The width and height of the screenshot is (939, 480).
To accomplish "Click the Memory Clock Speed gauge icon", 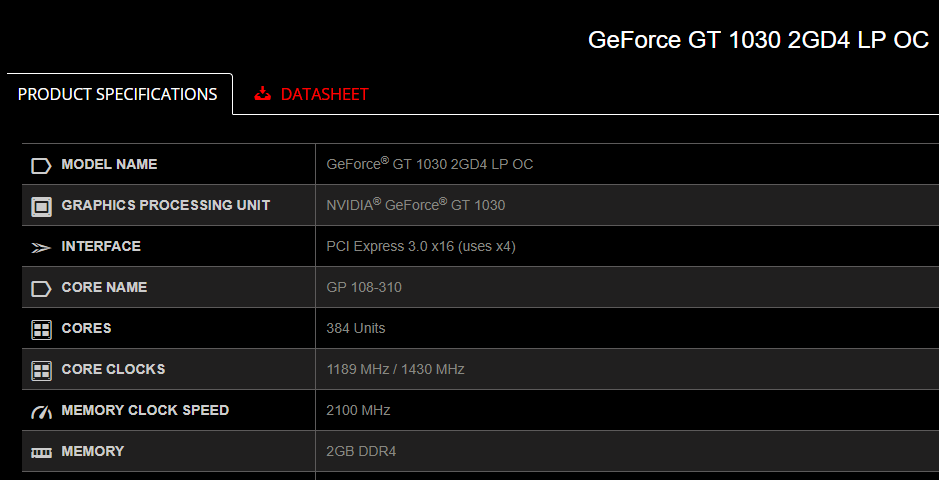I will (41, 411).
